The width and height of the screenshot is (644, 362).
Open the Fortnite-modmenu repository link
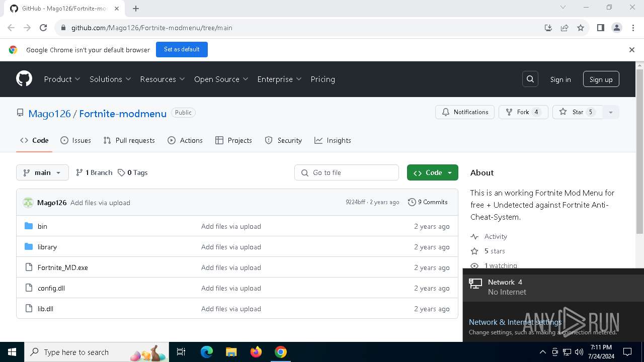coord(123,114)
